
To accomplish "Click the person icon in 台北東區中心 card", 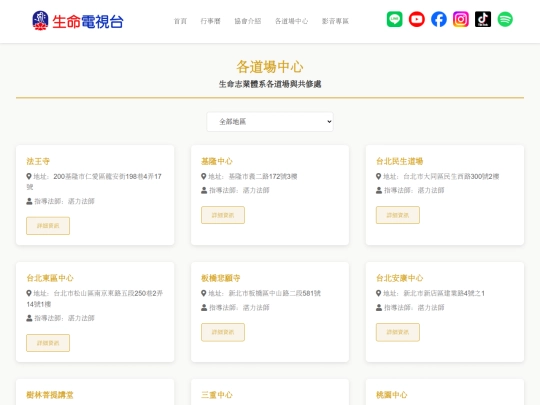I will point(29,318).
